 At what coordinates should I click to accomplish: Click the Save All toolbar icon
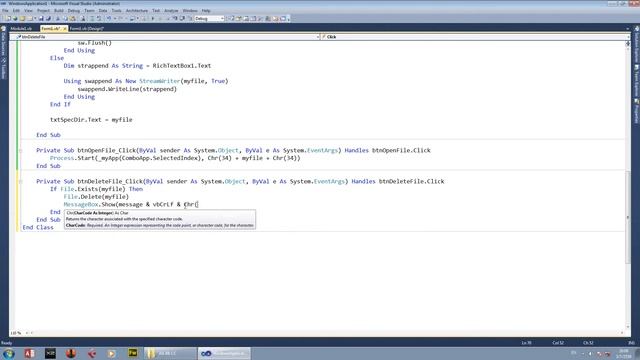tap(48, 18)
